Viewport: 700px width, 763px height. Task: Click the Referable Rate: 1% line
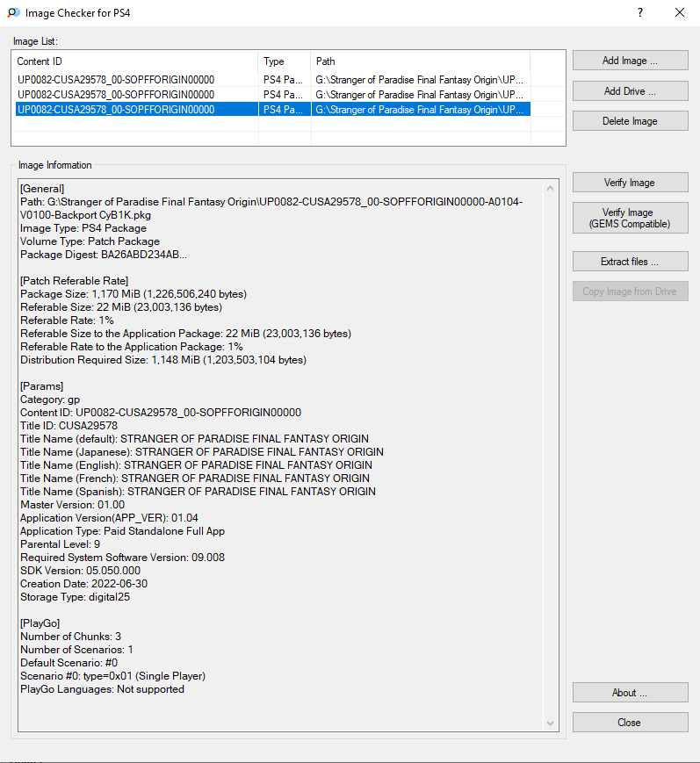coord(67,320)
